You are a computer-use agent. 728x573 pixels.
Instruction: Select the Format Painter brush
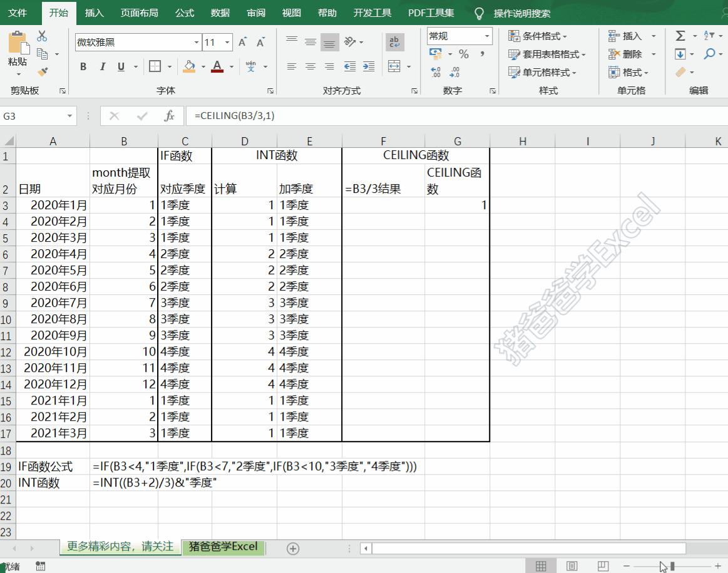click(42, 71)
